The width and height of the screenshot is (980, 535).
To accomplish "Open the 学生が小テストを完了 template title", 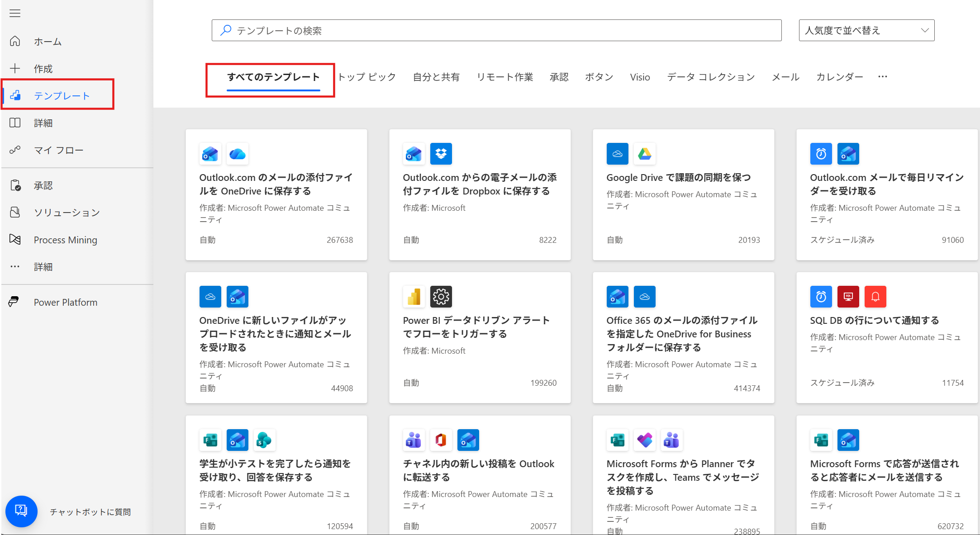I will [x=275, y=470].
